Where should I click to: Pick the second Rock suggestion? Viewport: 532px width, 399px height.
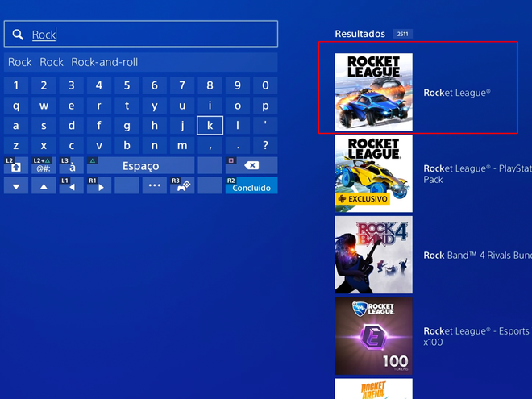(52, 62)
